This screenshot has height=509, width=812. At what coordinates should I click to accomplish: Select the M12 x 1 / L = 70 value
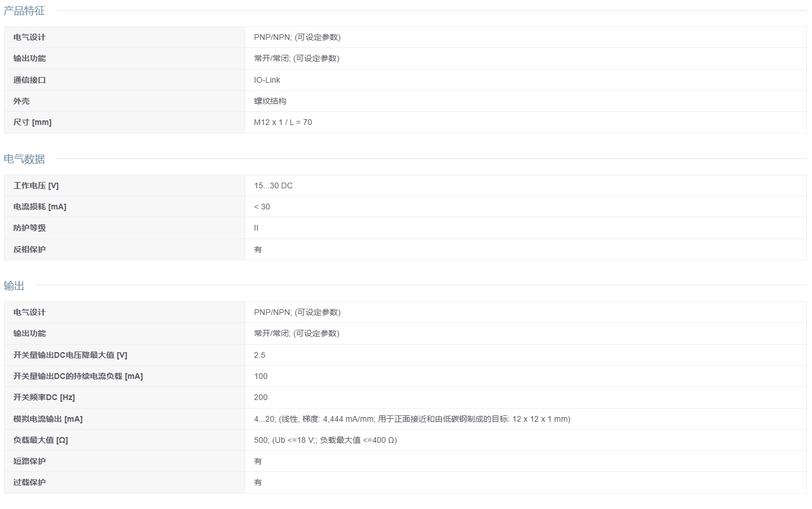[x=283, y=122]
